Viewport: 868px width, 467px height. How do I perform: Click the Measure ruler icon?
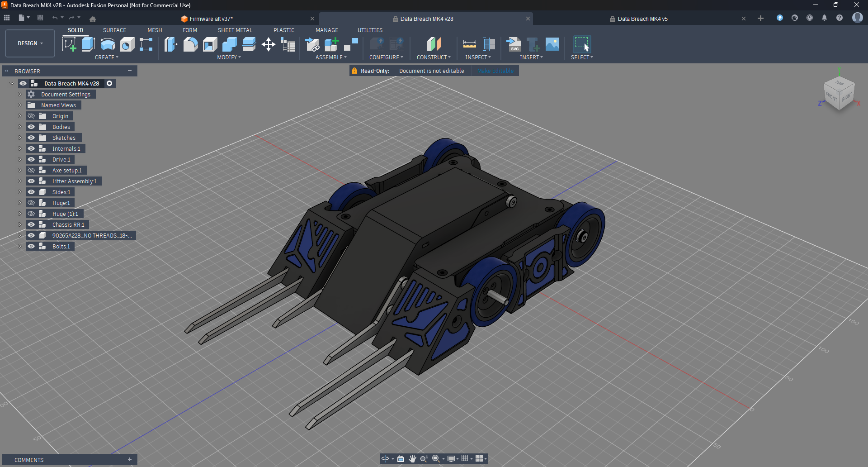click(469, 44)
